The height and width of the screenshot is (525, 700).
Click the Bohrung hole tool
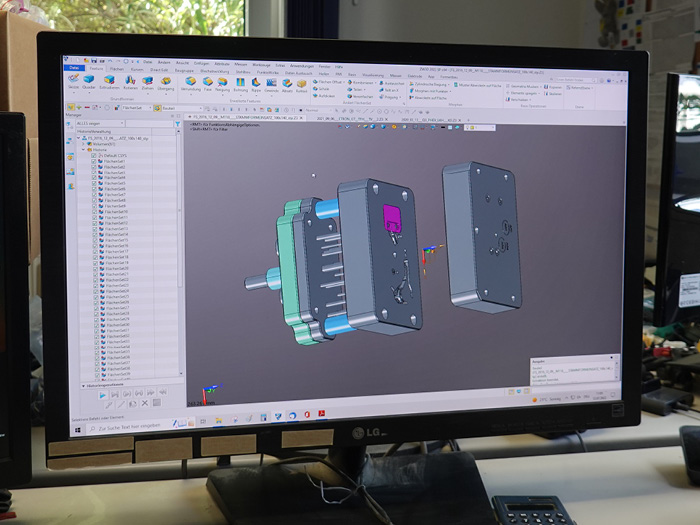coord(241,85)
